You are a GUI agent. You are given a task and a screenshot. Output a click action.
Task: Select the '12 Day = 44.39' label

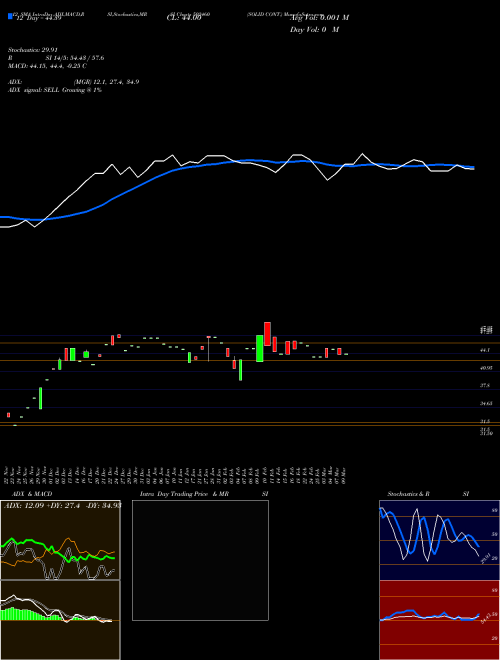coord(39,18)
